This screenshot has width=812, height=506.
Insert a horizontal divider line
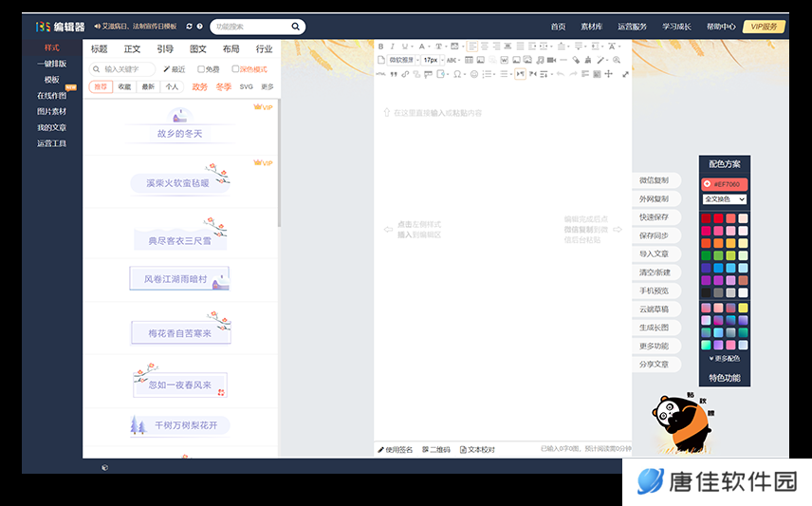(563, 60)
